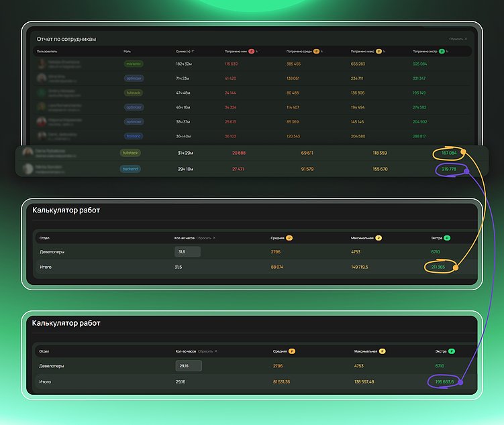Viewport: 504px width, 425px height.
Task: Click the frontend role tag
Action: pyautogui.click(x=134, y=136)
